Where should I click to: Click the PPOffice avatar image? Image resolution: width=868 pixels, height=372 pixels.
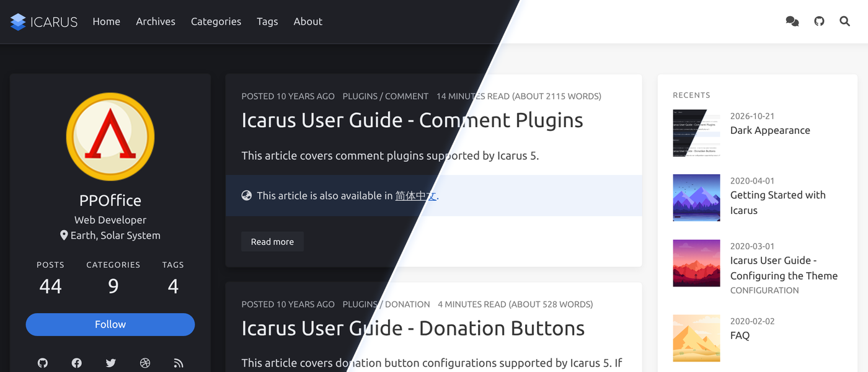[x=110, y=136]
